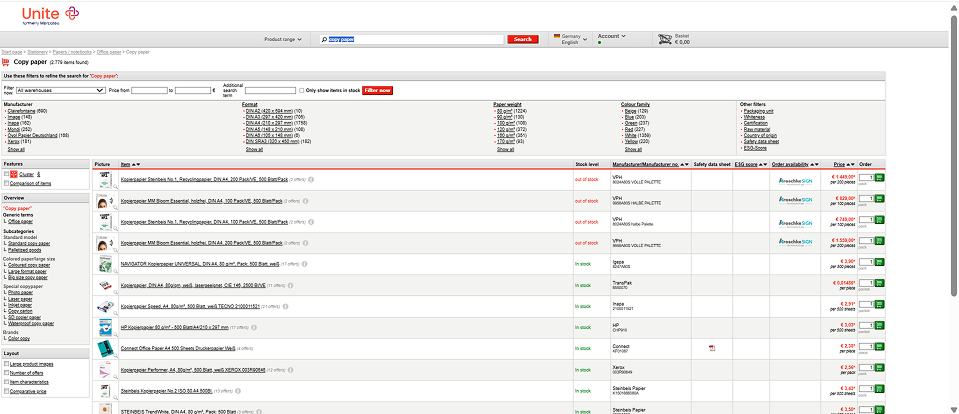Open the shopping basket icon
959x414 pixels.
pyautogui.click(x=664, y=39)
